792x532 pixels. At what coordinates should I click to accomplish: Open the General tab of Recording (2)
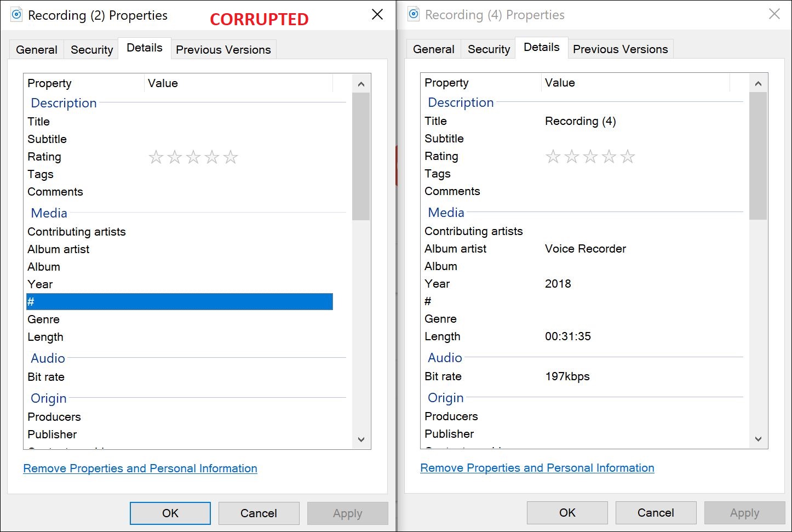coord(37,50)
